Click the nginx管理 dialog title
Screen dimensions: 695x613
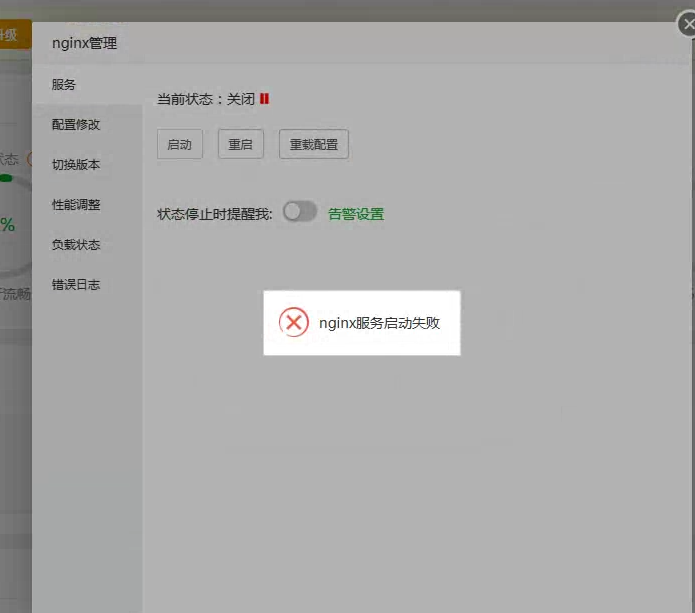click(85, 43)
